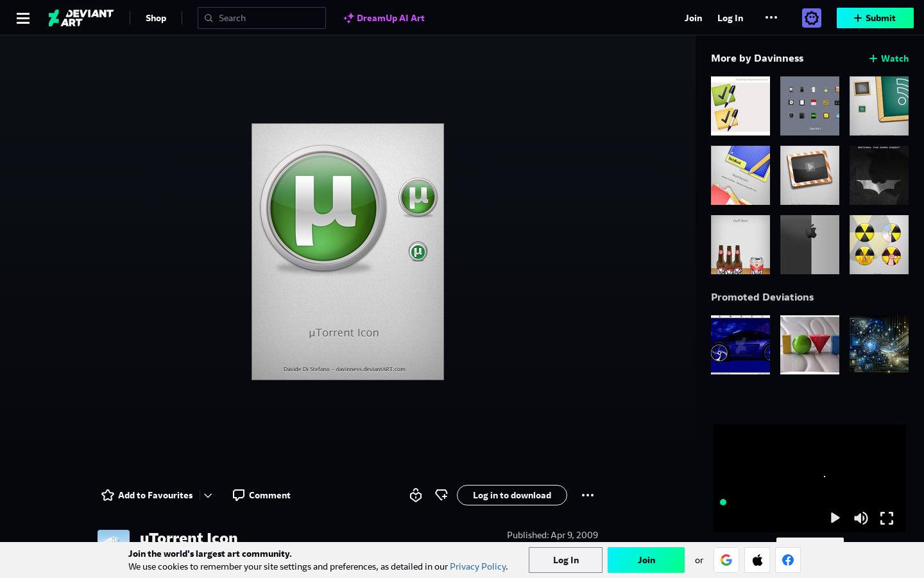Click the star icon to add to Favourites
This screenshot has height=578, width=924.
coord(108,495)
